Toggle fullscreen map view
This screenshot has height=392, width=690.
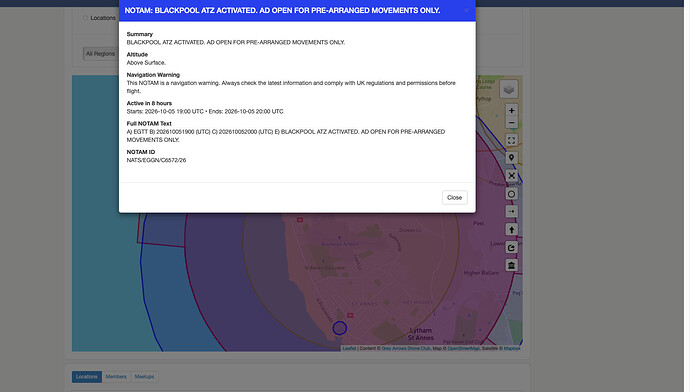511,140
